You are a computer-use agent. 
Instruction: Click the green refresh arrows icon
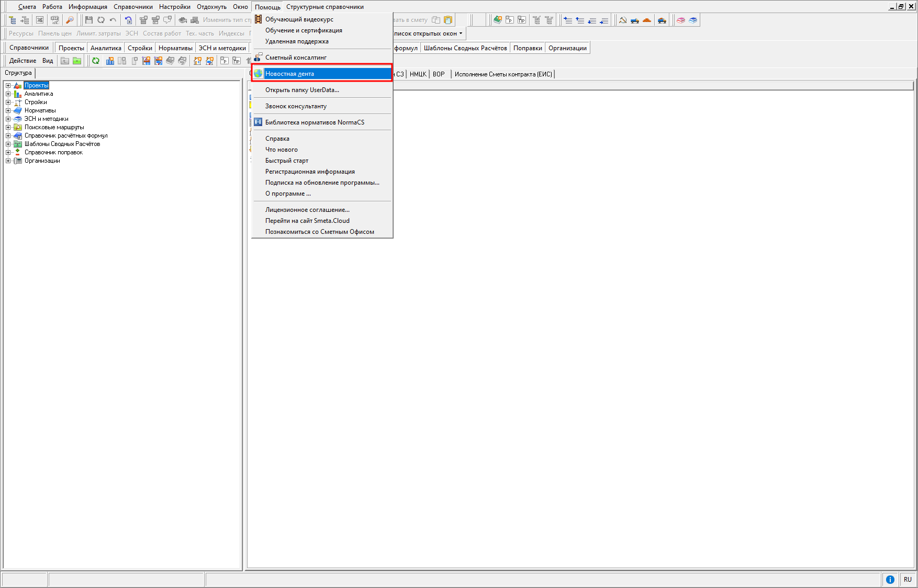(96, 61)
